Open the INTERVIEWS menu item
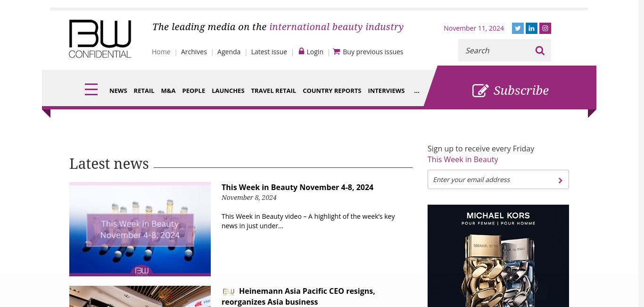 [386, 91]
